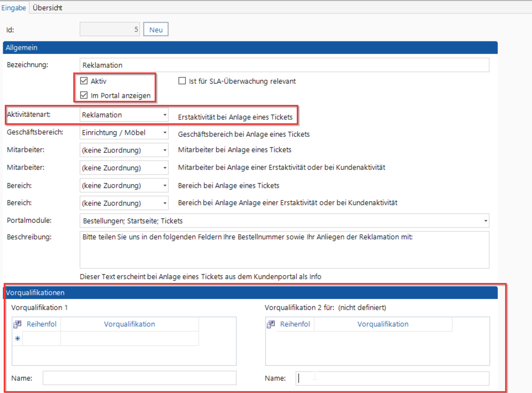
Task: Open Bereich bei Anlage eines Tickets dropdown
Action: [165, 185]
